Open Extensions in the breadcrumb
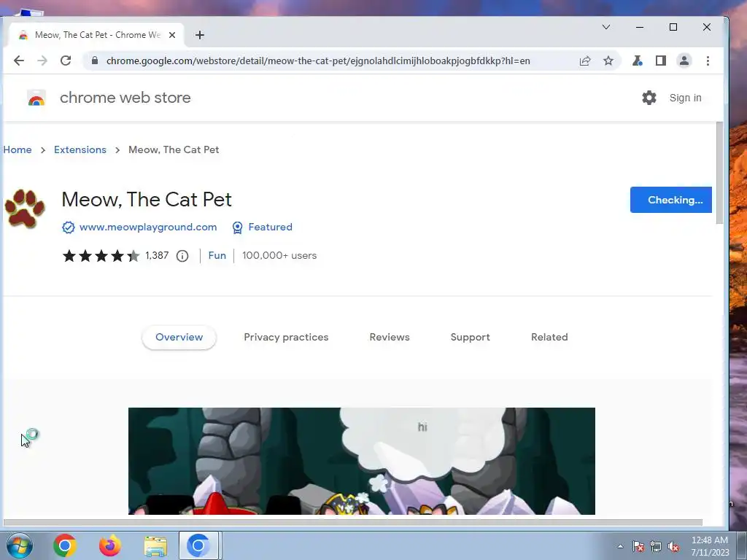Screen dimensions: 747x560 [x=80, y=149]
